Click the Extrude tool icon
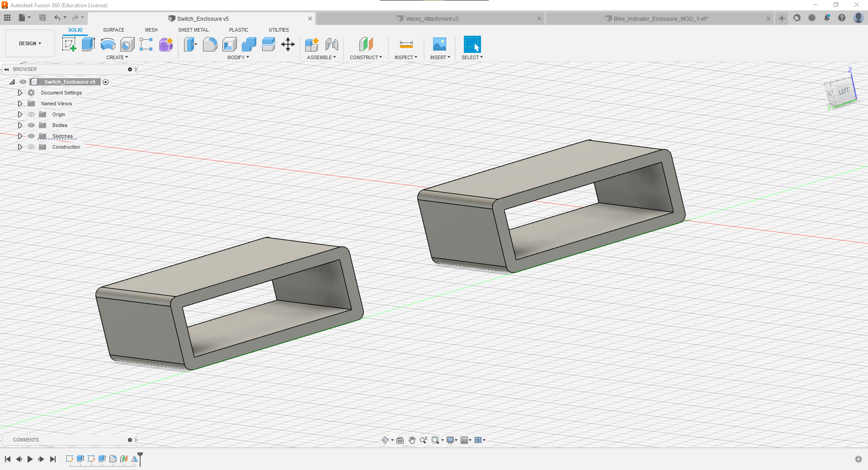The image size is (868, 470). pos(88,44)
